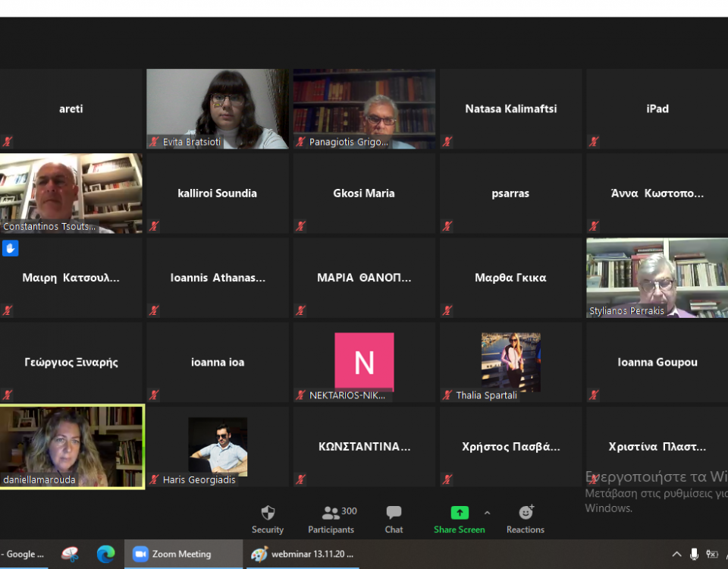This screenshot has width=728, height=569.
Task: Switch to Zoom Meeting taskbar button
Action: pos(184,554)
